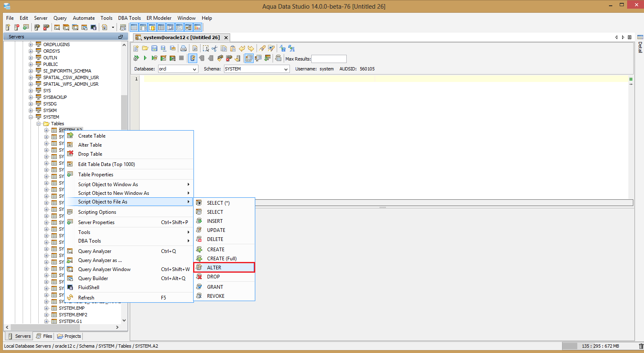This screenshot has width=644, height=353.
Task: Toggle the grid results view button
Action: coord(249,58)
